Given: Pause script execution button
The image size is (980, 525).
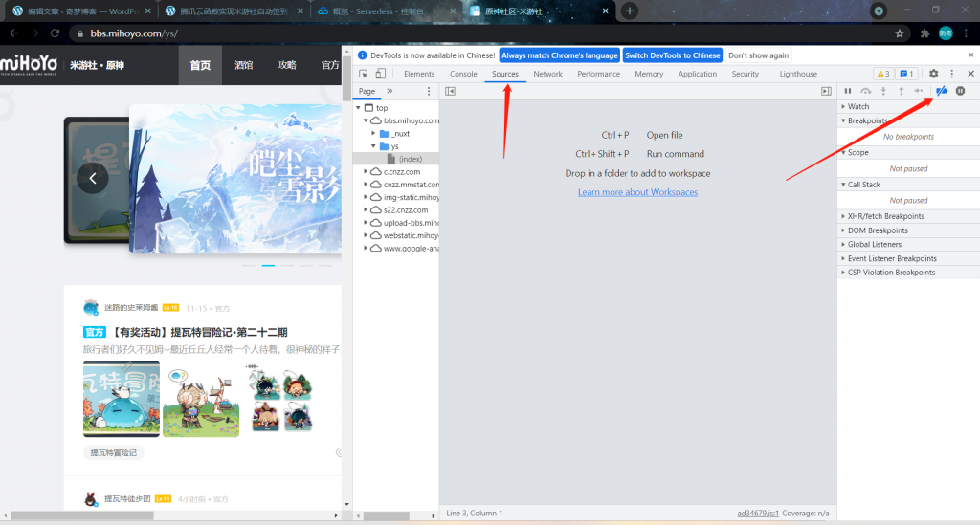Looking at the screenshot, I should click(x=848, y=91).
